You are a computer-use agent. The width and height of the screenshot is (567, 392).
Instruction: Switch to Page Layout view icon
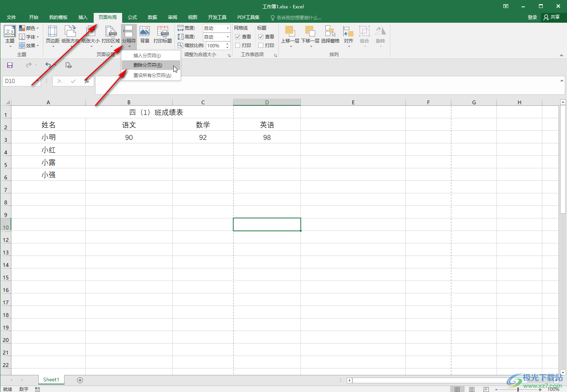tap(471, 389)
